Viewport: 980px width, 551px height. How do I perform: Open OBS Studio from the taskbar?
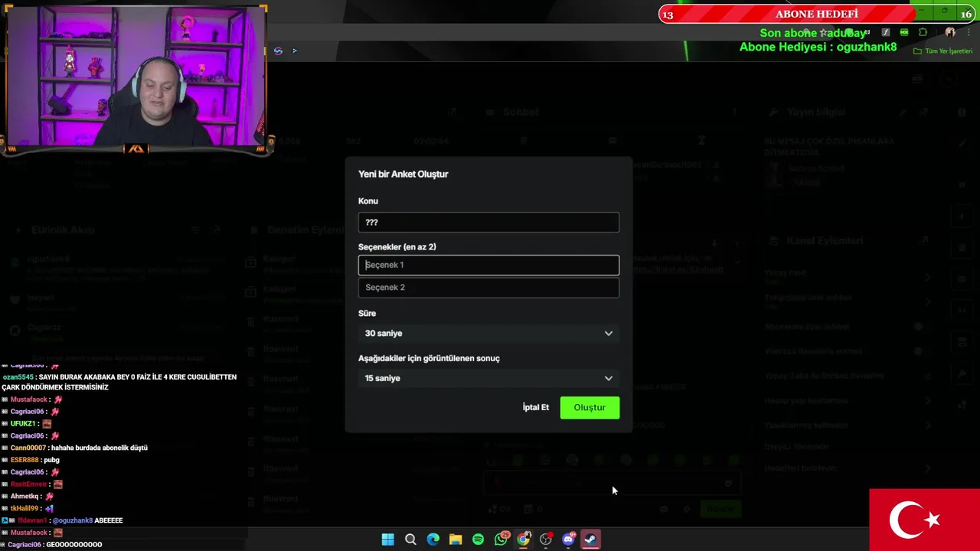point(546,540)
